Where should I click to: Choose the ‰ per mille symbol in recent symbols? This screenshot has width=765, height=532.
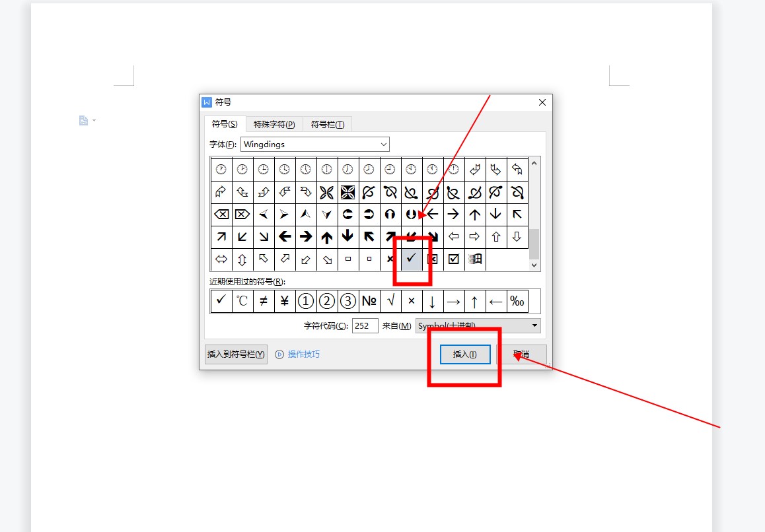tap(517, 301)
